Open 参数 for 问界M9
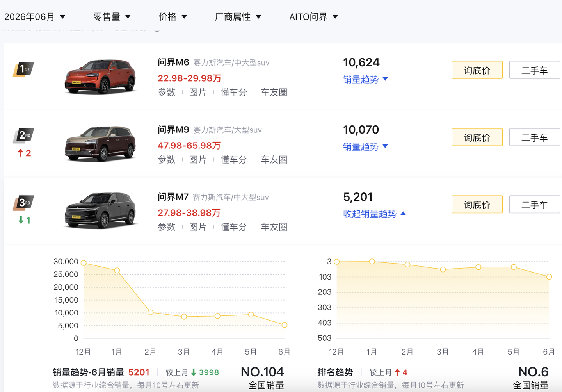562x392 pixels. pos(167,160)
